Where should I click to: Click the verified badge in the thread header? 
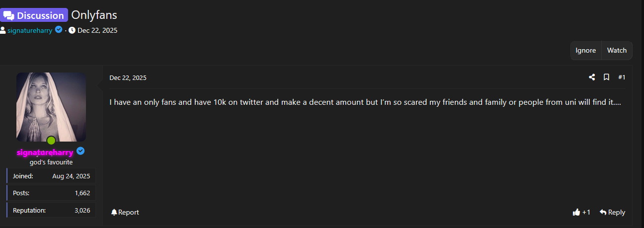(59, 30)
